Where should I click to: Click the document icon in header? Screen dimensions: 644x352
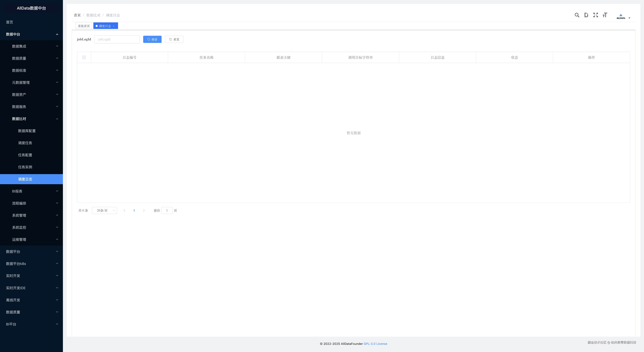586,15
